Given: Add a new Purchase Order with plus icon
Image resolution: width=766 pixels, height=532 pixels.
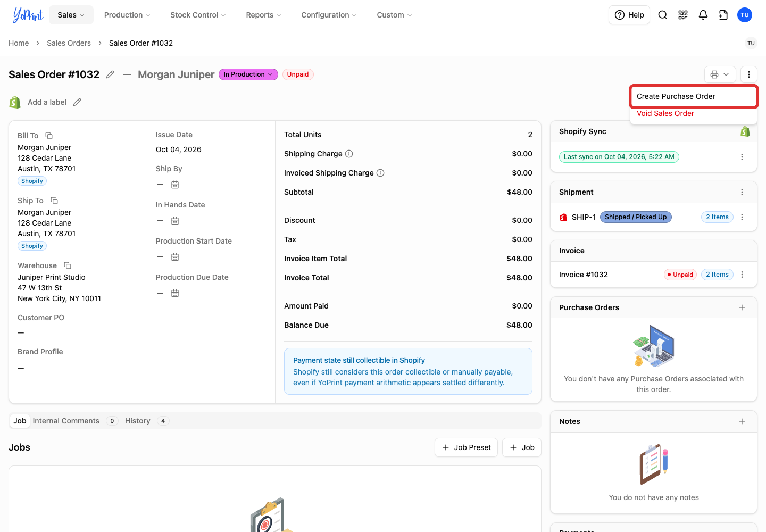Looking at the screenshot, I should (x=742, y=307).
